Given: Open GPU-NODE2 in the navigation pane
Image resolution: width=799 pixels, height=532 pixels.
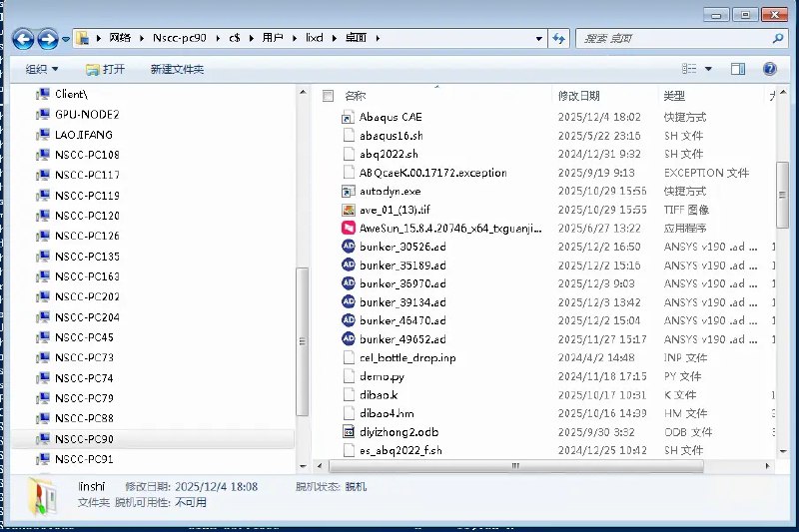Looking at the screenshot, I should pyautogui.click(x=87, y=115).
